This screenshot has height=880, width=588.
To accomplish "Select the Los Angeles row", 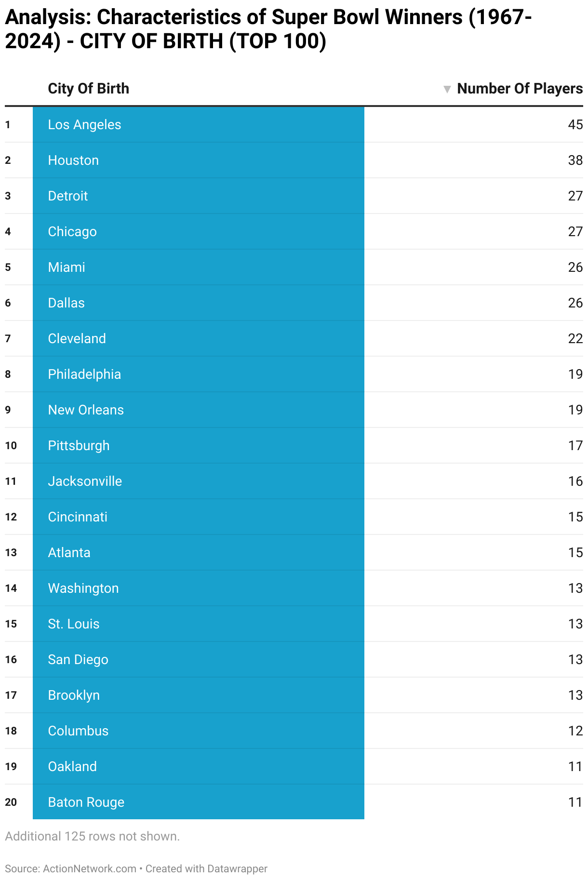I will (294, 124).
